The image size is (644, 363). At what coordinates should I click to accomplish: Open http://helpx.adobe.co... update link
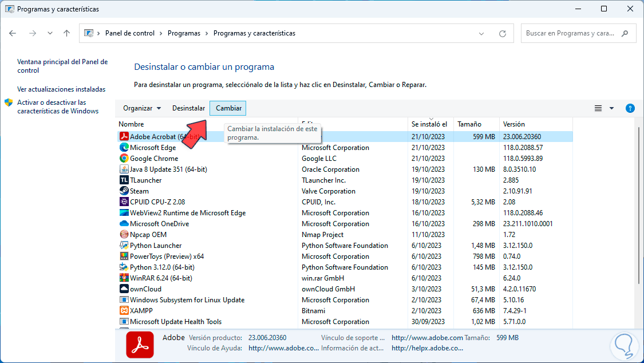[x=427, y=348]
